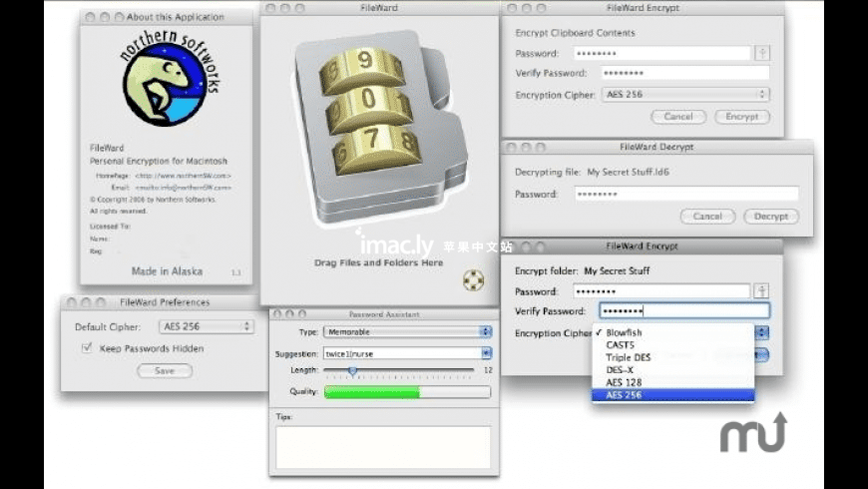Open Password Assistant key icon in clipboard dialog
This screenshot has width=868, height=489.
pos(762,53)
